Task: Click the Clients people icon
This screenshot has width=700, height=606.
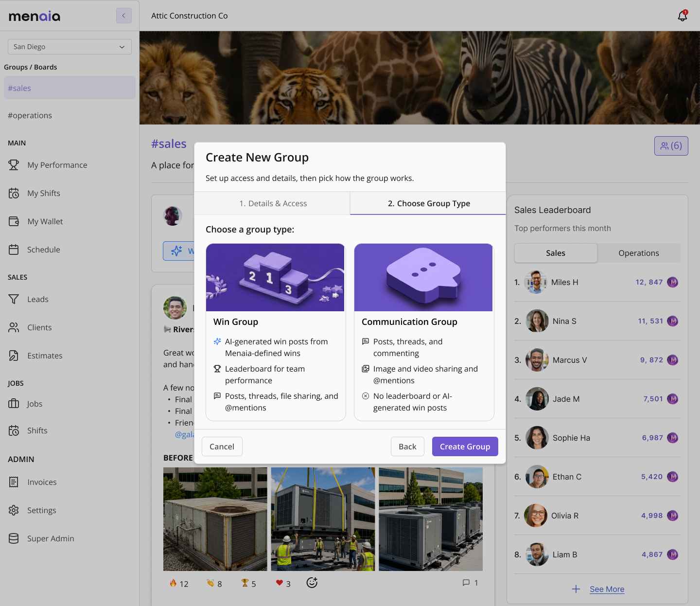Action: click(14, 327)
